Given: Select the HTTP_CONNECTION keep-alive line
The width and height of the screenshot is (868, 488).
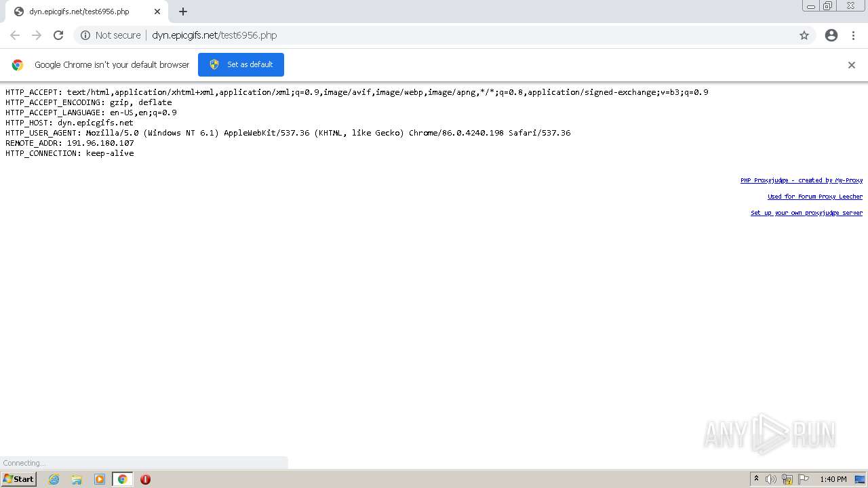Looking at the screenshot, I should tap(70, 153).
